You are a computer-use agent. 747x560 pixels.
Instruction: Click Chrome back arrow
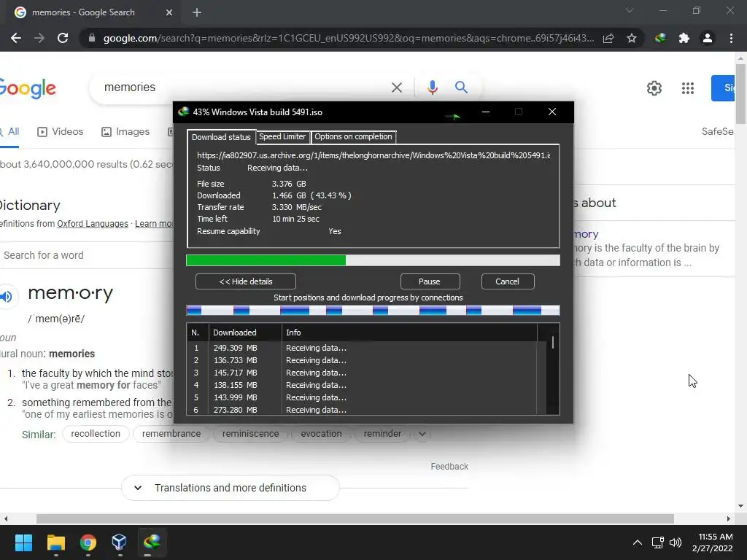(x=16, y=38)
